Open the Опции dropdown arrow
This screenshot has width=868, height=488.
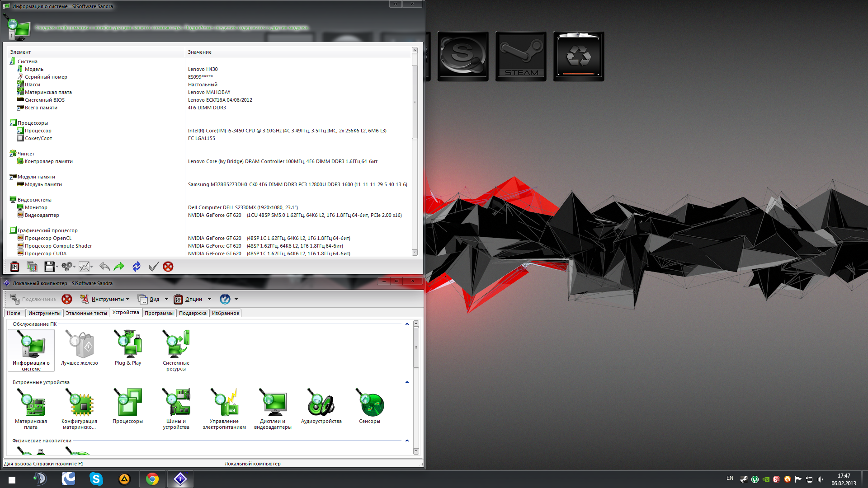[209, 299]
